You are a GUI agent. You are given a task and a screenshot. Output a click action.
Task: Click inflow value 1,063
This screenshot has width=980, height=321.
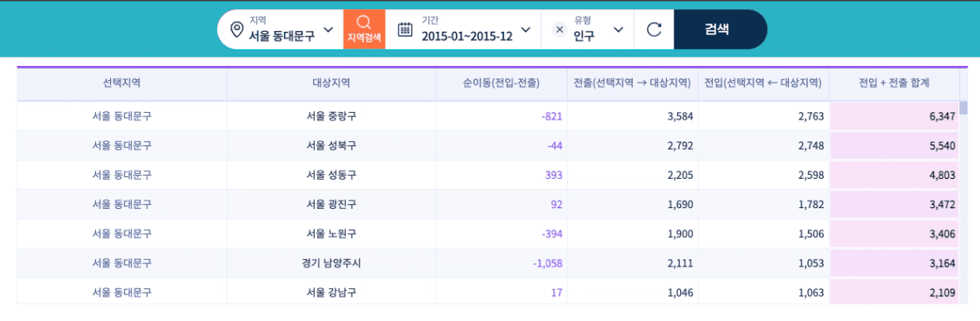tap(812, 293)
